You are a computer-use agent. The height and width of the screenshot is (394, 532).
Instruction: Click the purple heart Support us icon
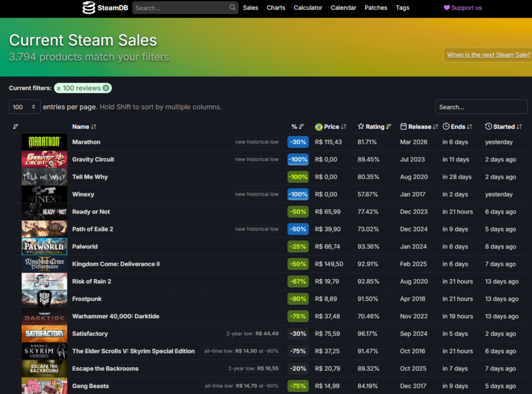[446, 7]
